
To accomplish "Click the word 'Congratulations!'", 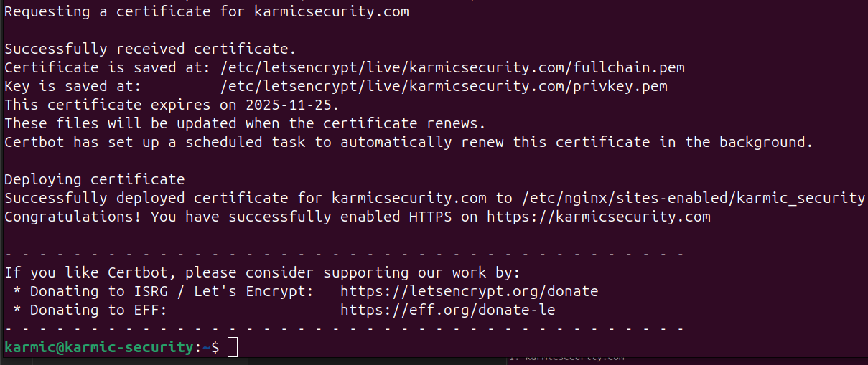I will click(73, 217).
